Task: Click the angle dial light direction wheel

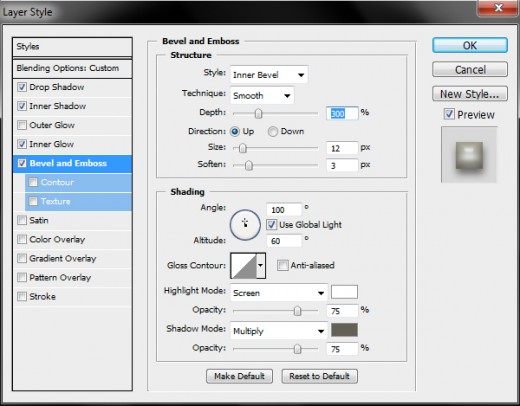Action: tap(245, 225)
